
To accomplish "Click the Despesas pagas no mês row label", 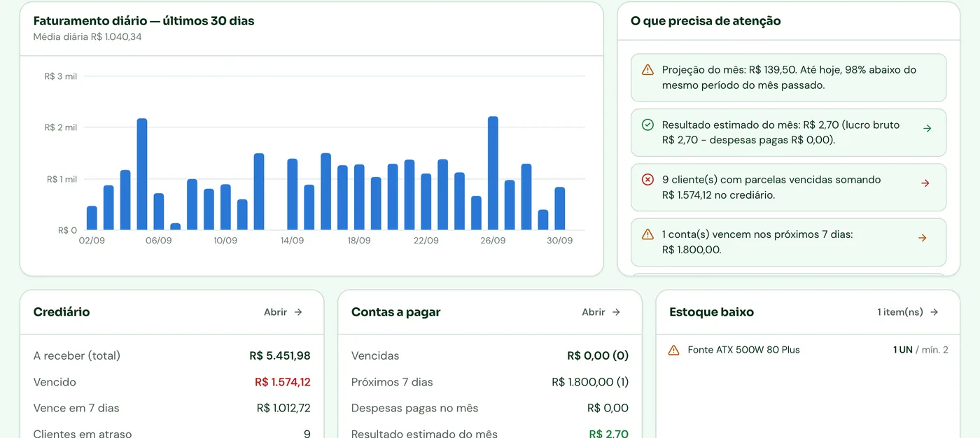I will coord(414,408).
